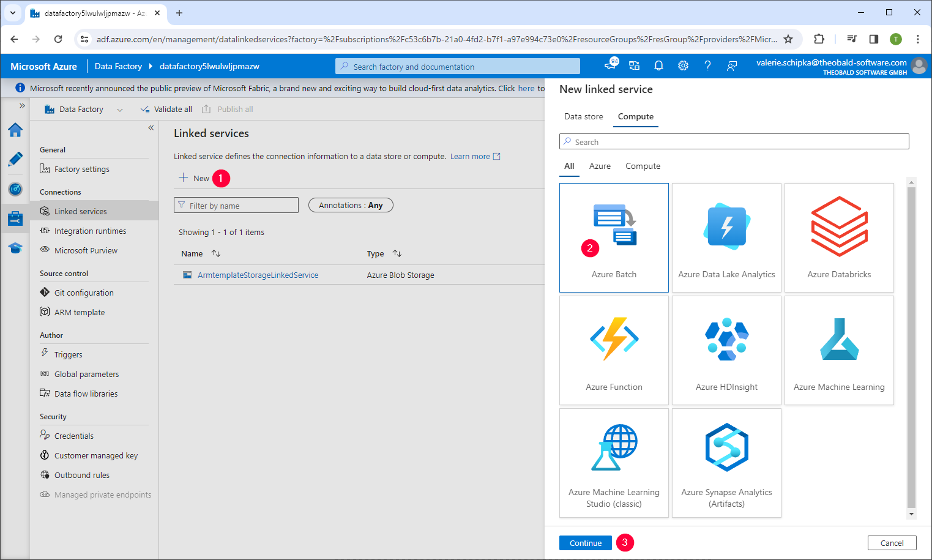Open the Chrome three-dot menu

[x=918, y=39]
